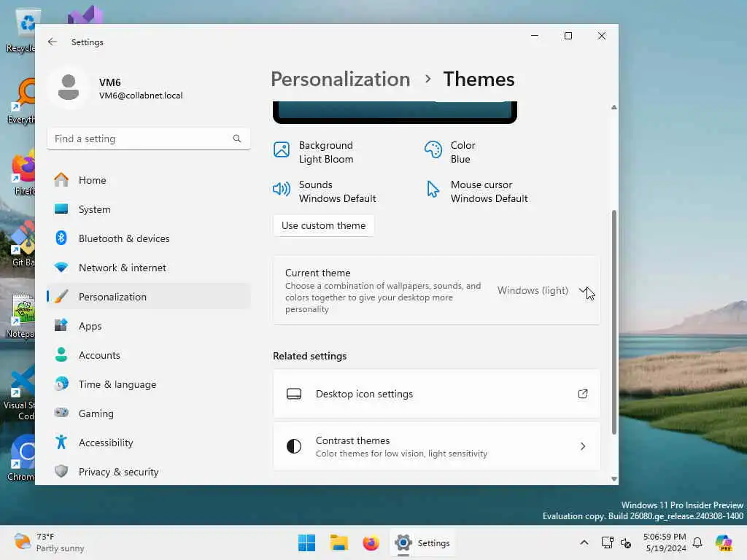The width and height of the screenshot is (747, 560).
Task: Open the Mouse cursor Windows Default setting
Action: tap(476, 192)
